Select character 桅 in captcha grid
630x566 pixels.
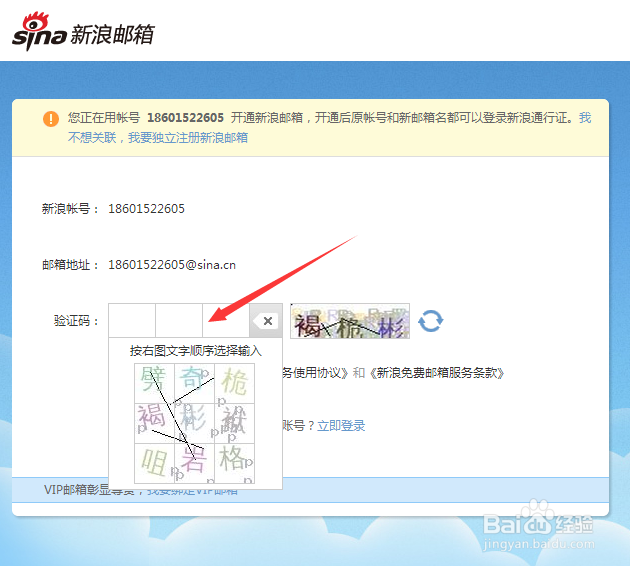(235, 383)
